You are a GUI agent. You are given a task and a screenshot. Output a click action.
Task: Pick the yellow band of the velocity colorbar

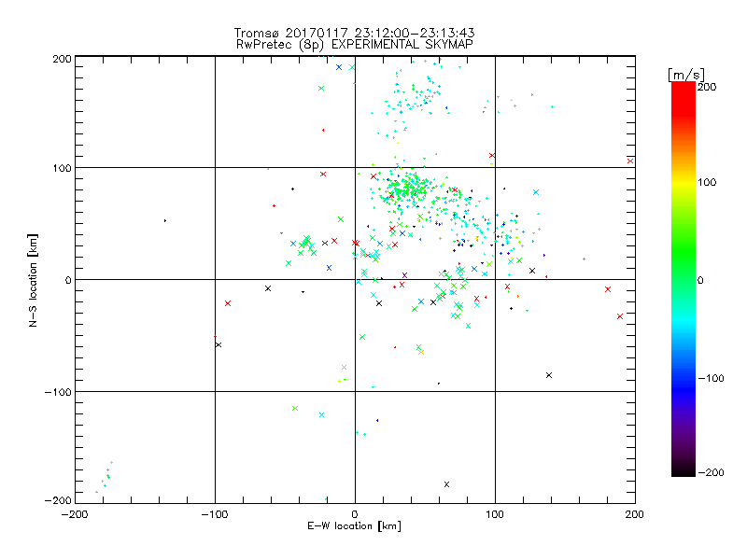coord(684,182)
